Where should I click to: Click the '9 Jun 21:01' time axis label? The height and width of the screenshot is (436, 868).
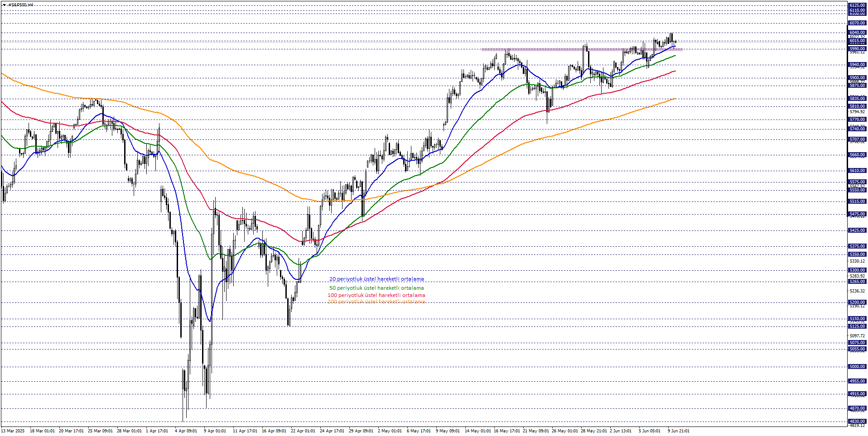tap(679, 431)
